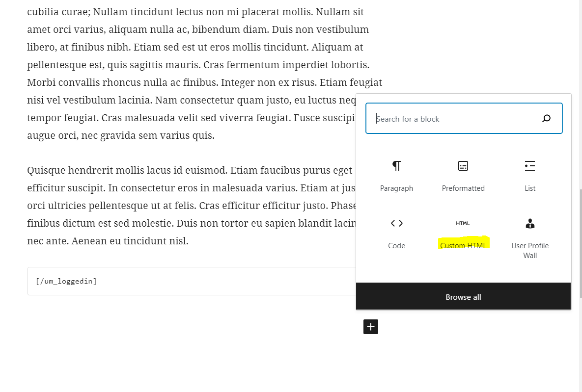
Task: Pick the Code block angle-brackets icon
Action: (x=396, y=223)
